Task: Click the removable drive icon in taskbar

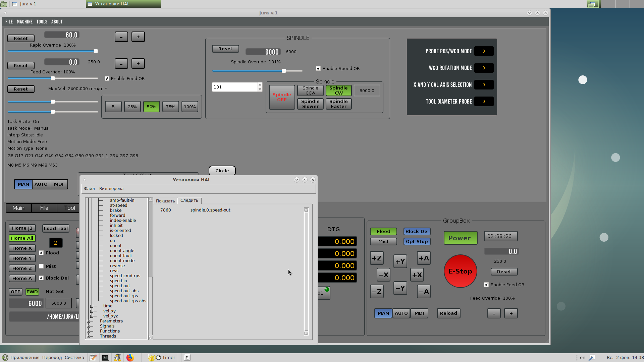Action: click(x=187, y=358)
